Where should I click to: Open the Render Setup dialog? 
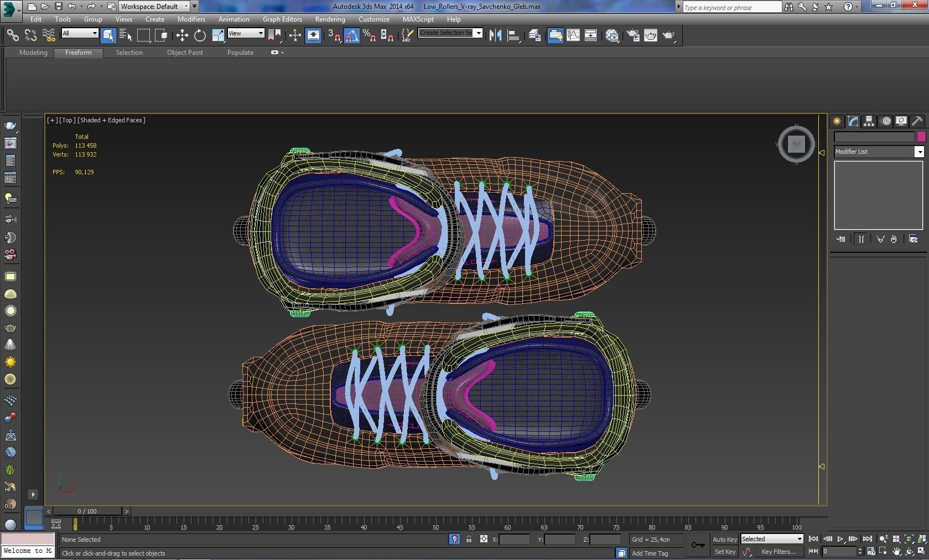point(633,35)
